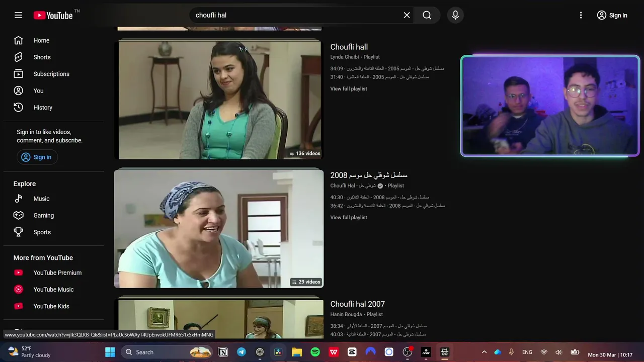This screenshot has width=644, height=362.
Task: Open CapCut from the taskbar
Action: pyautogui.click(x=352, y=352)
